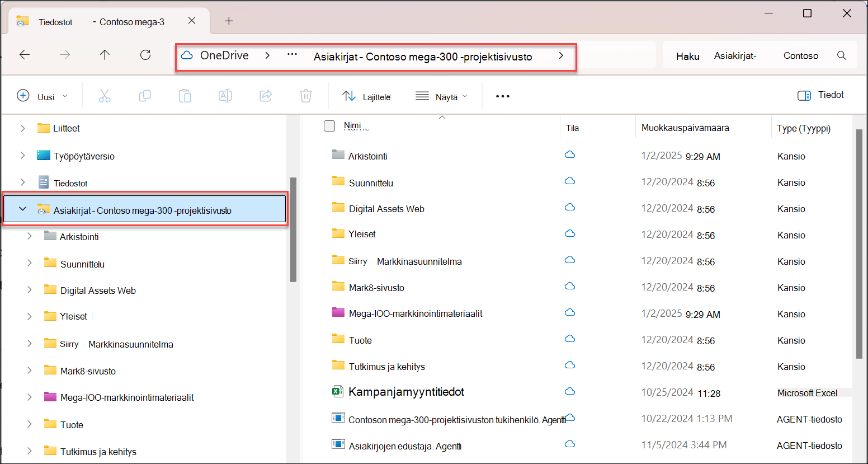Expand Tutkimus ja kehitys in the tree
The width and height of the screenshot is (868, 464).
[x=30, y=451]
